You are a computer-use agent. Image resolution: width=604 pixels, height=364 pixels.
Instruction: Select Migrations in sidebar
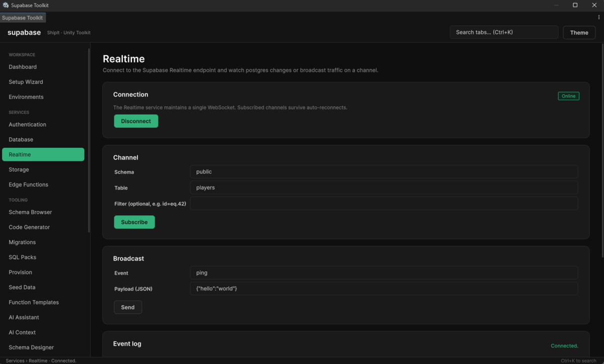point(43,242)
